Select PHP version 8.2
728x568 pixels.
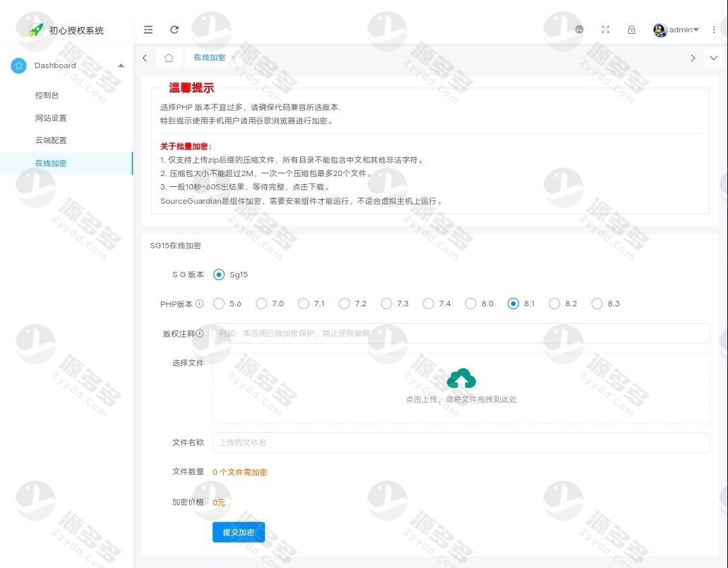[554, 304]
